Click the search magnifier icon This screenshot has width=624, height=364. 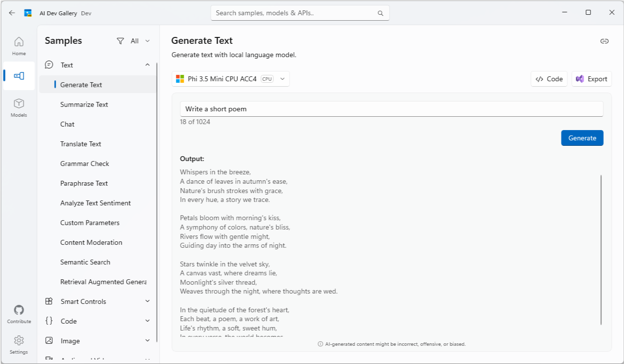click(x=380, y=13)
